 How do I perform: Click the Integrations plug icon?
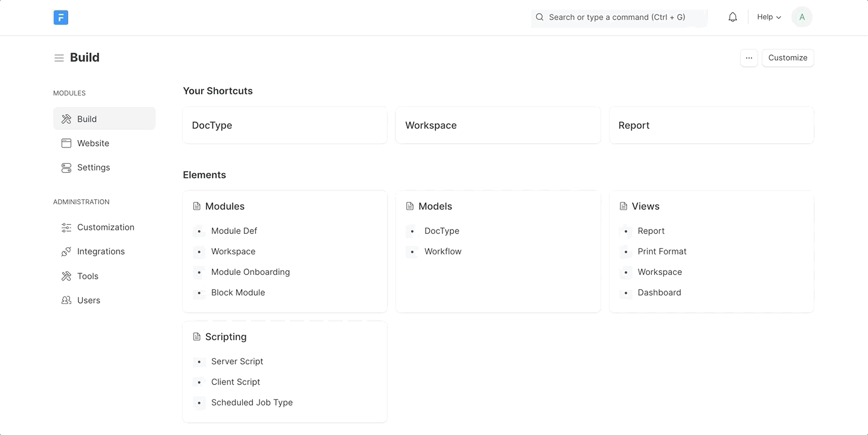point(66,252)
